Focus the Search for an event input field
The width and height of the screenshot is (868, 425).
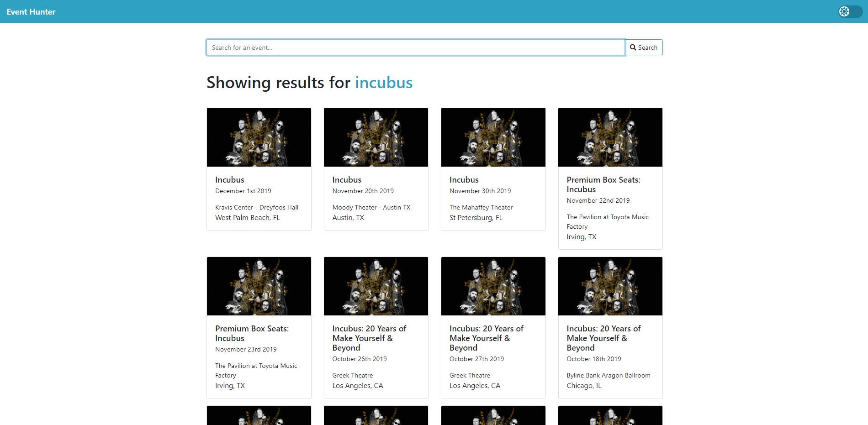click(416, 47)
